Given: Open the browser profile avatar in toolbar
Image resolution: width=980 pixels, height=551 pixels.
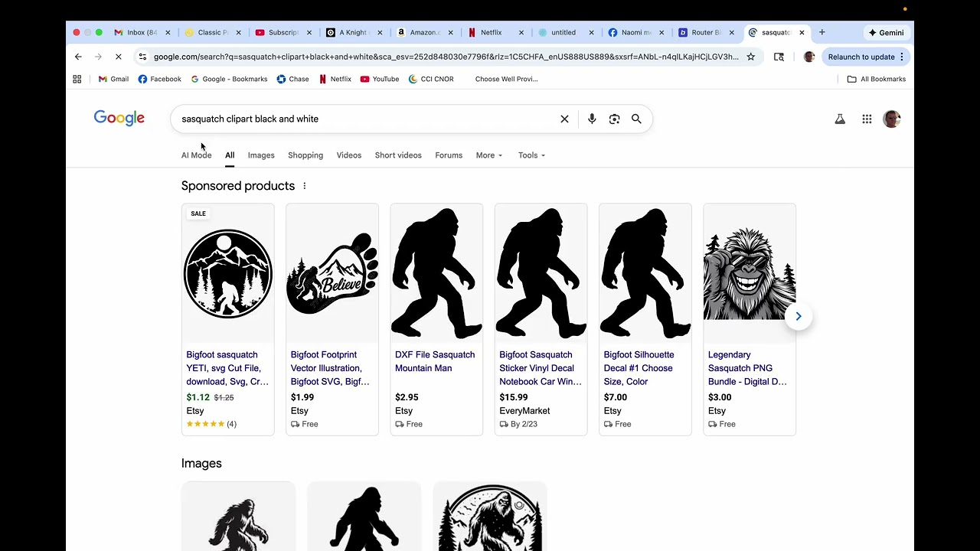Looking at the screenshot, I should pyautogui.click(x=808, y=57).
